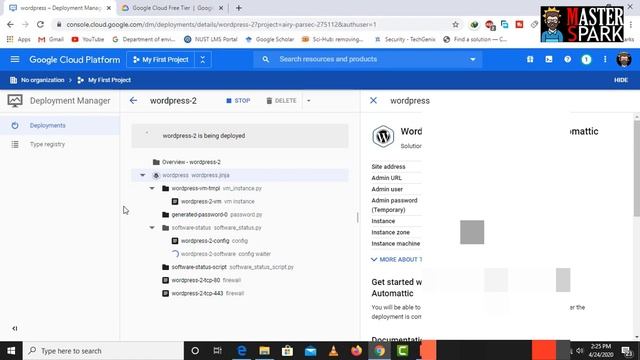The width and height of the screenshot is (640, 360).
Task: Go back with the arrow beside wordpress-2
Action: tap(133, 100)
